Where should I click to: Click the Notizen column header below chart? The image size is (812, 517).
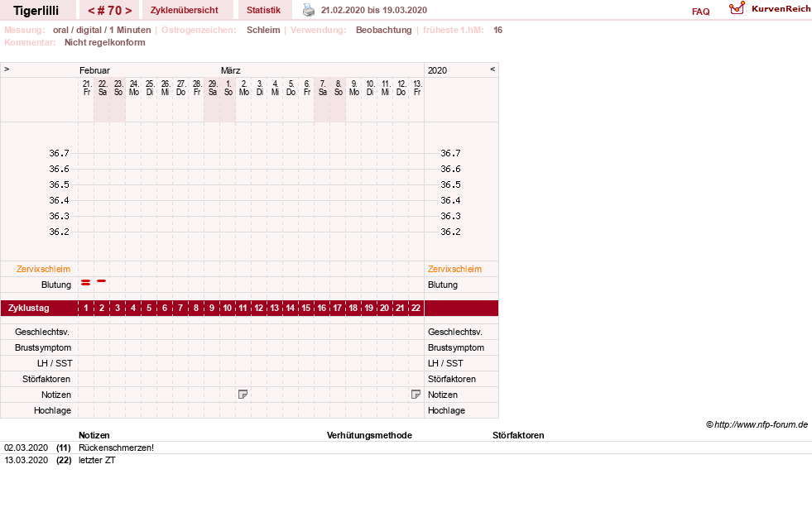pos(94,435)
